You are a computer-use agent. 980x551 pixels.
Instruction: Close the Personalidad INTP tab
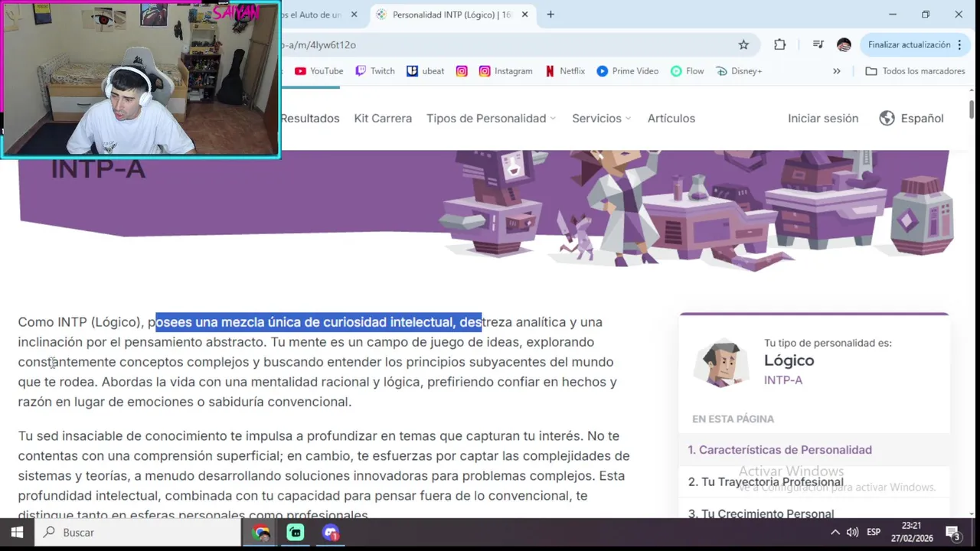tap(524, 15)
